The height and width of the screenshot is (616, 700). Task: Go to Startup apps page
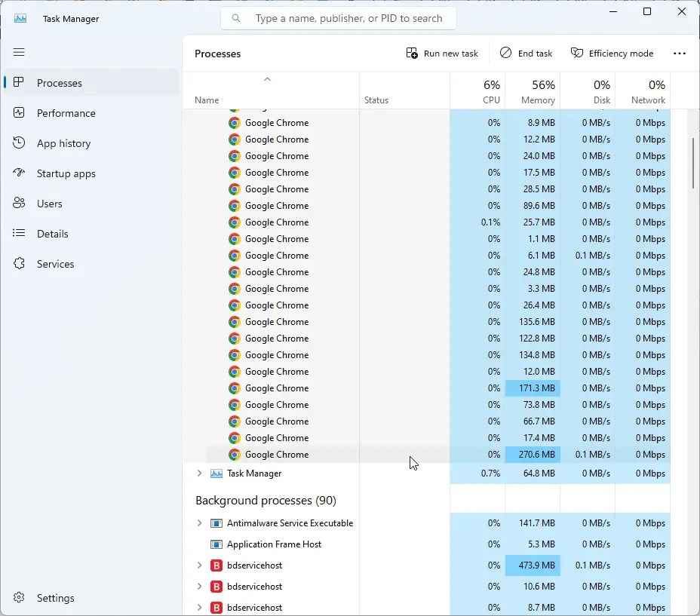point(91,173)
